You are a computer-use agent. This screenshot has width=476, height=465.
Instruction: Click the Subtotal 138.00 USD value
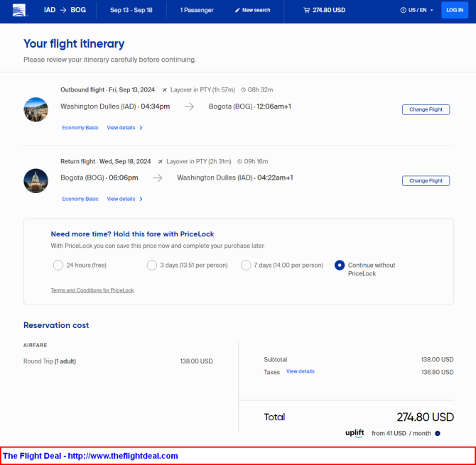pyautogui.click(x=437, y=359)
